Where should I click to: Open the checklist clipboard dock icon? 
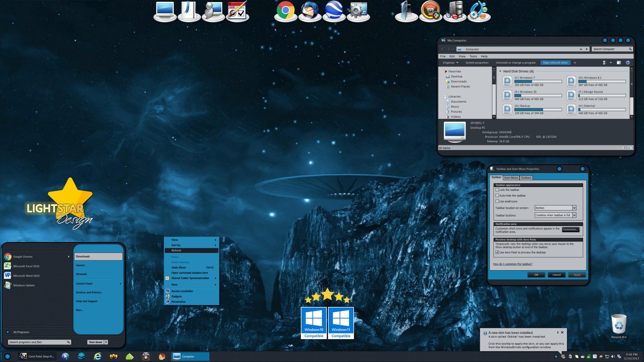237,11
